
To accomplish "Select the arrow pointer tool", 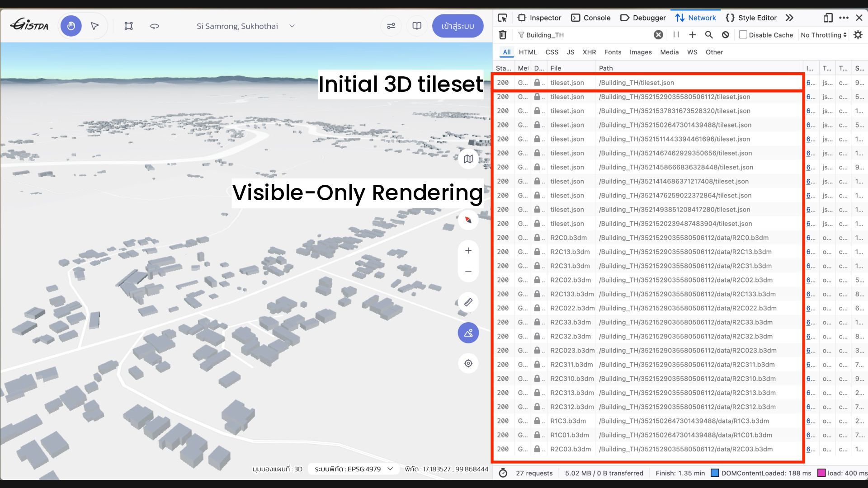I will tap(94, 26).
